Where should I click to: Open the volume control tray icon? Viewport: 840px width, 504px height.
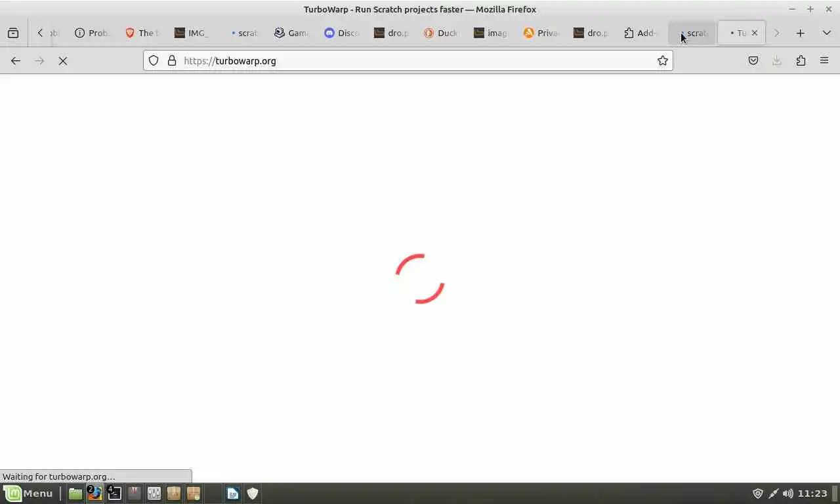pos(787,493)
